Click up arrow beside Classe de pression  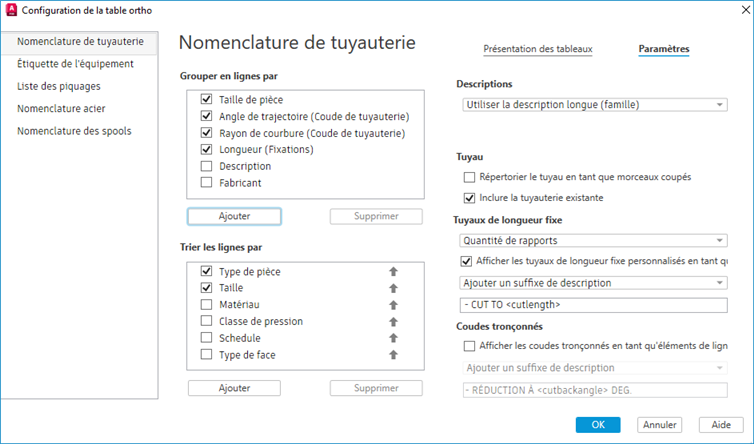(x=393, y=322)
